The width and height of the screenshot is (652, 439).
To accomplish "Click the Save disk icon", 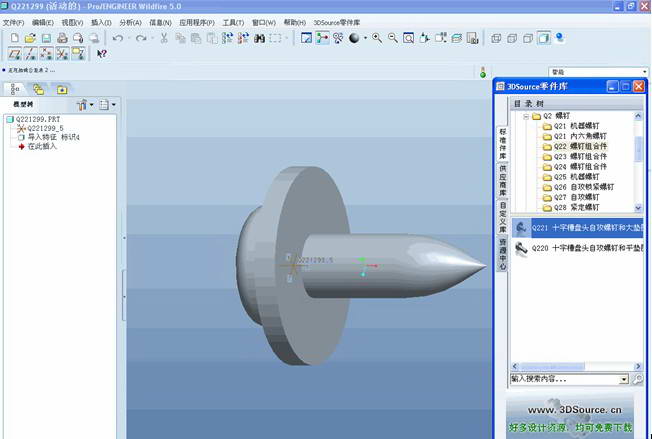I will click(x=46, y=38).
